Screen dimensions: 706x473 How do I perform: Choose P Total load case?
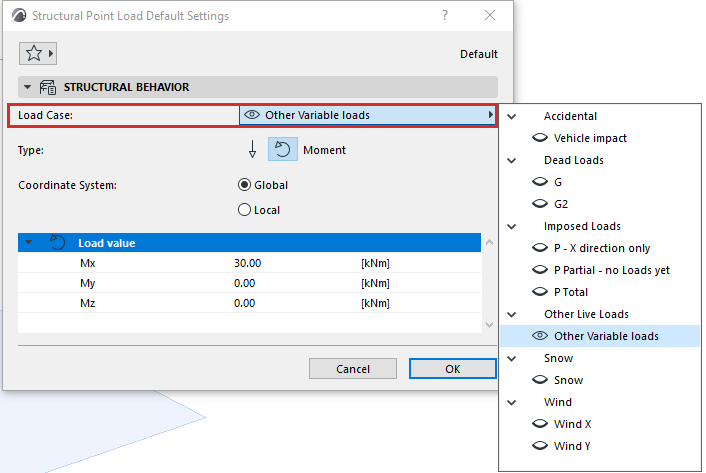click(x=571, y=292)
